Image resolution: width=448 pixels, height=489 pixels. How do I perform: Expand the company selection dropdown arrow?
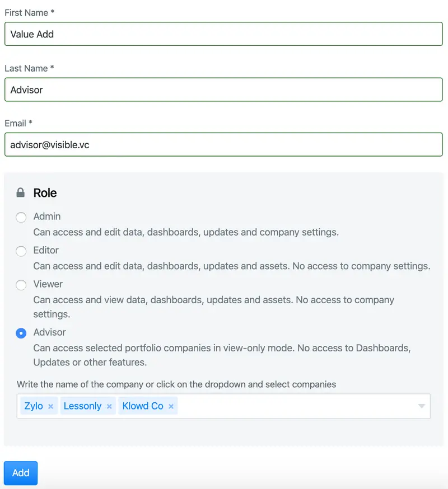coord(422,406)
